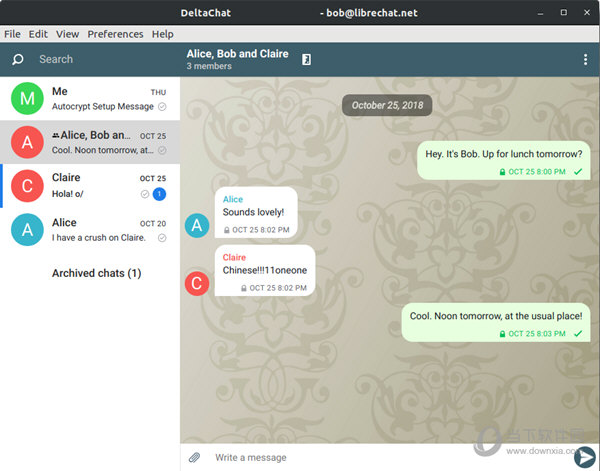Click Claire's red C avatar in chat list
Image resolution: width=600 pixels, height=471 pixels.
point(27,186)
